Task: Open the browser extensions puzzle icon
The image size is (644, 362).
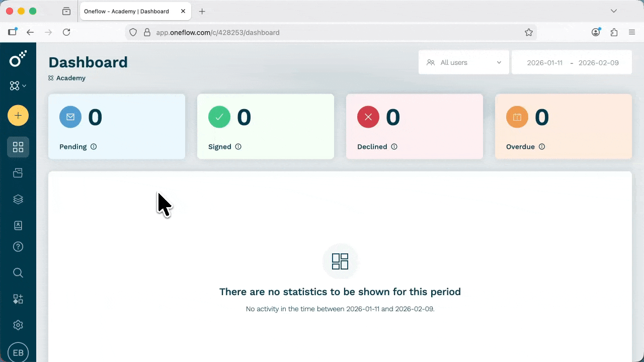Action: point(614,32)
